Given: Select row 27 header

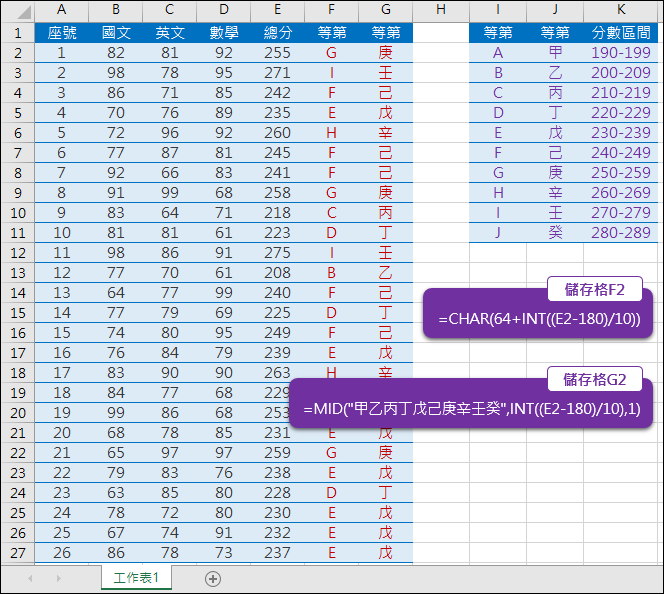Looking at the screenshot, I should tap(18, 553).
